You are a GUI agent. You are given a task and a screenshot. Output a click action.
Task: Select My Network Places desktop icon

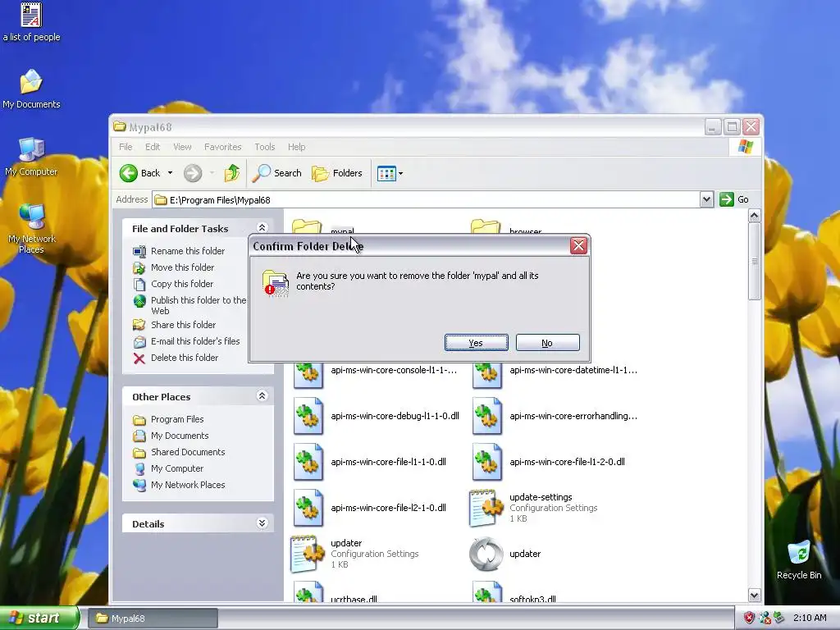(x=31, y=229)
